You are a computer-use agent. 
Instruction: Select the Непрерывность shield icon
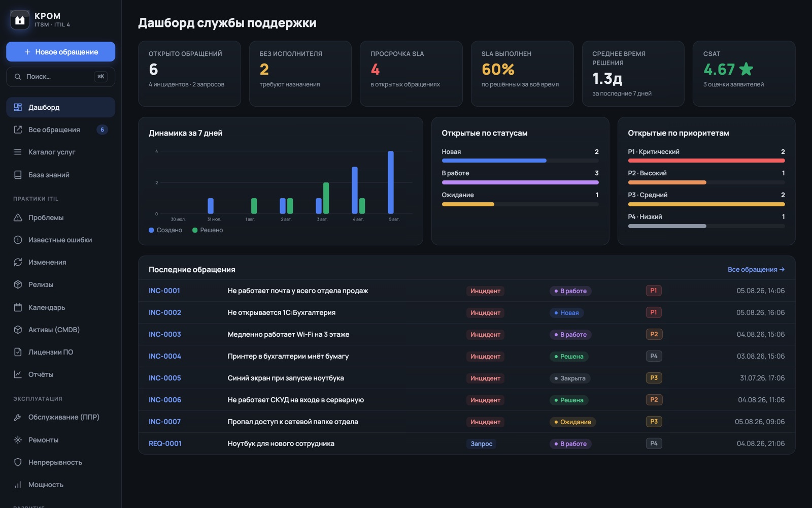(18, 462)
